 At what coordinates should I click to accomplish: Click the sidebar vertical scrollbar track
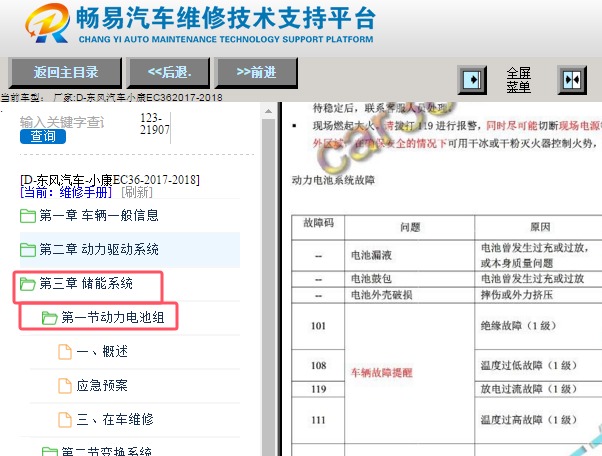pos(268,287)
